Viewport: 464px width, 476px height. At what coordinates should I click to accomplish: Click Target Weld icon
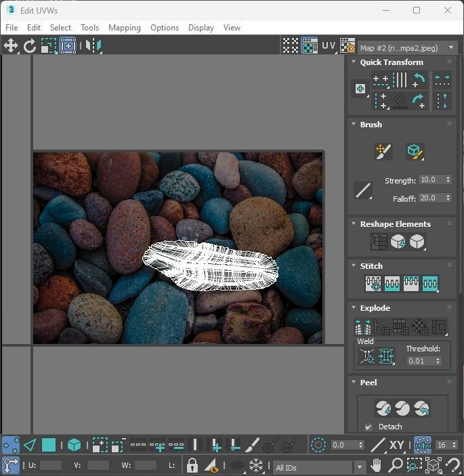point(367,355)
